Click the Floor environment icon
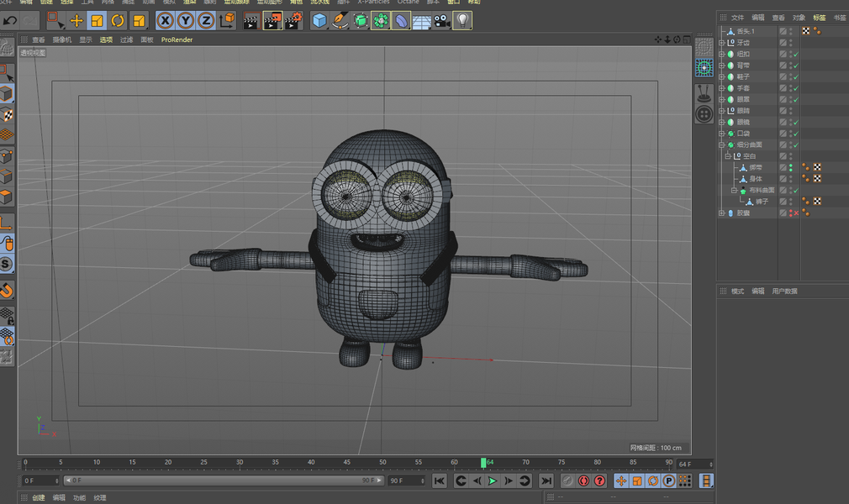Image resolution: width=849 pixels, height=504 pixels. [x=422, y=22]
